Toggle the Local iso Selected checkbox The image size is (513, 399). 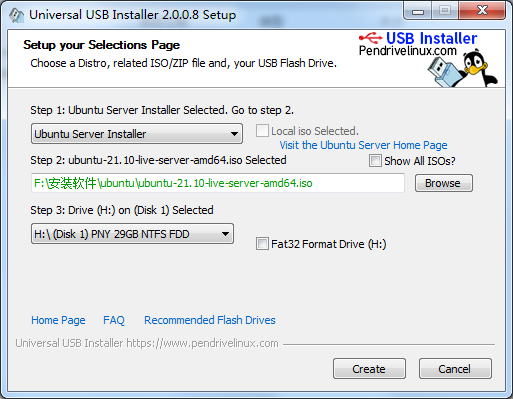pyautogui.click(x=262, y=131)
